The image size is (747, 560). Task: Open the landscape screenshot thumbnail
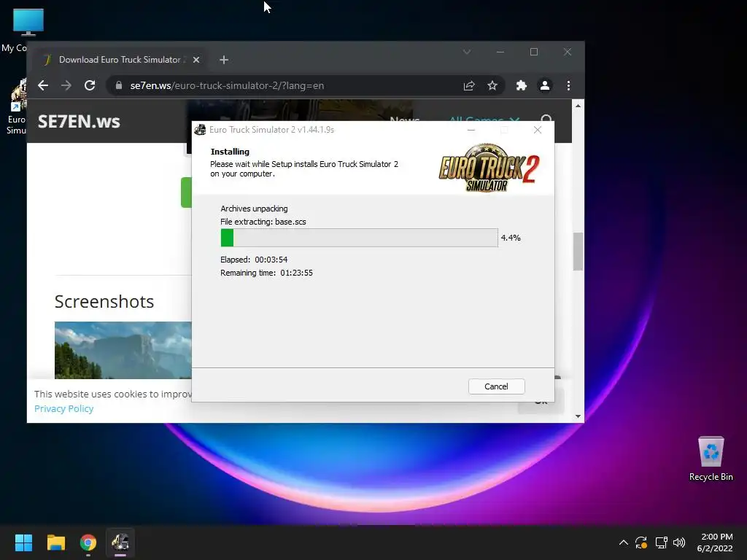coord(123,350)
